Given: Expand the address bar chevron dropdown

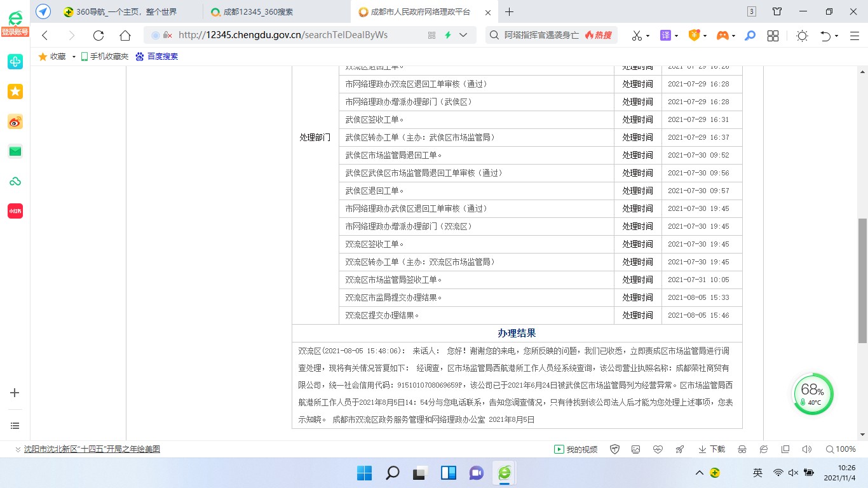Looking at the screenshot, I should tap(463, 36).
